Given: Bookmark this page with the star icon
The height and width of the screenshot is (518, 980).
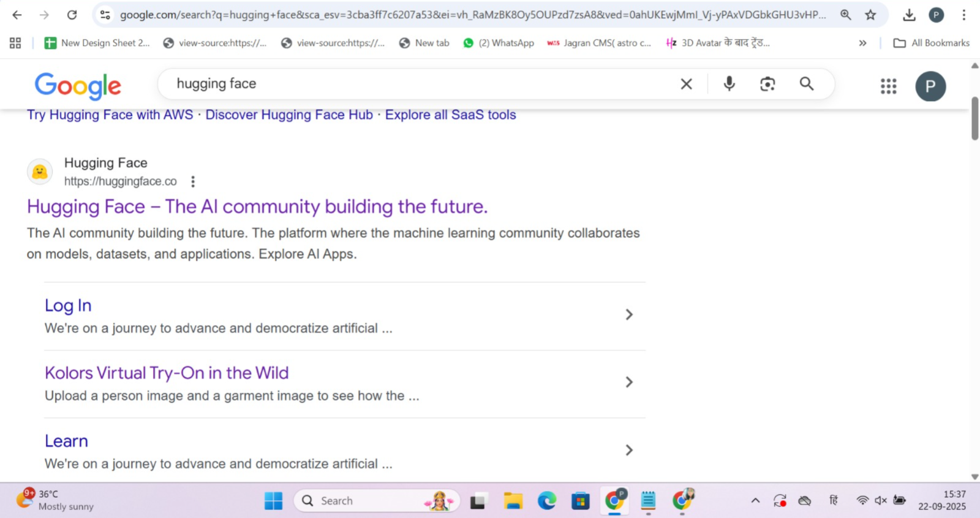Looking at the screenshot, I should [x=870, y=15].
